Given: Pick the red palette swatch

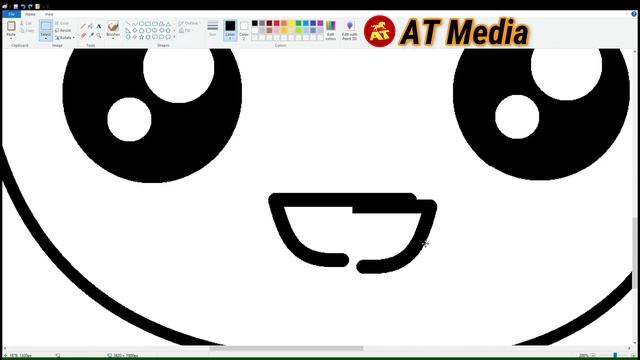Looking at the screenshot, I should tap(277, 23).
